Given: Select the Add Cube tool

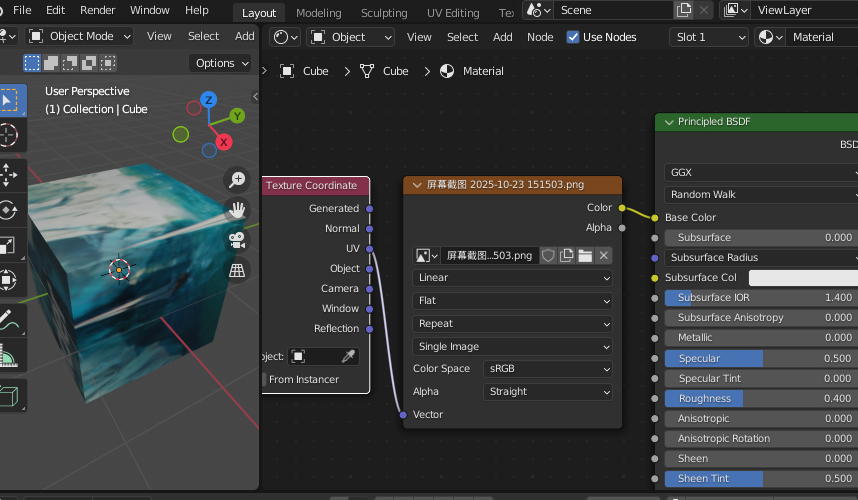Looking at the screenshot, I should point(9,395).
